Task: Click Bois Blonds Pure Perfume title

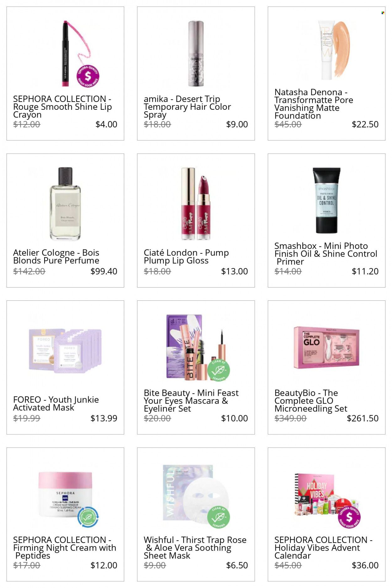Action: click(56, 257)
